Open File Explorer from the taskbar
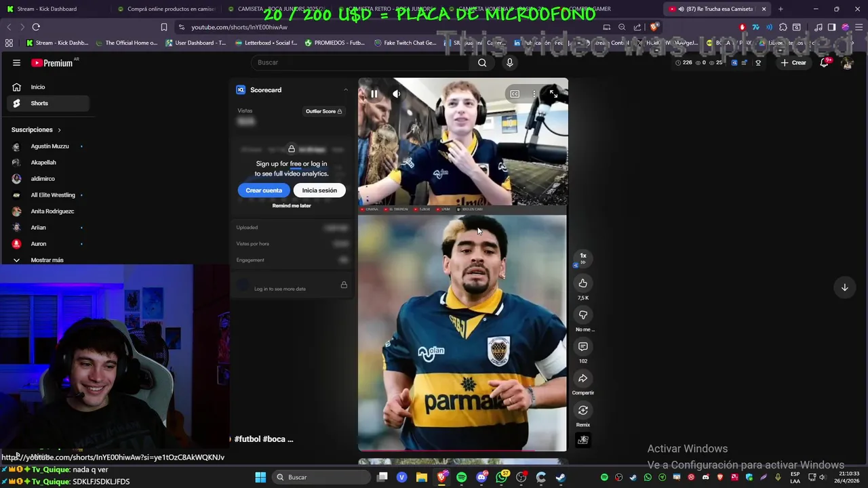This screenshot has width=868, height=488. click(422, 477)
